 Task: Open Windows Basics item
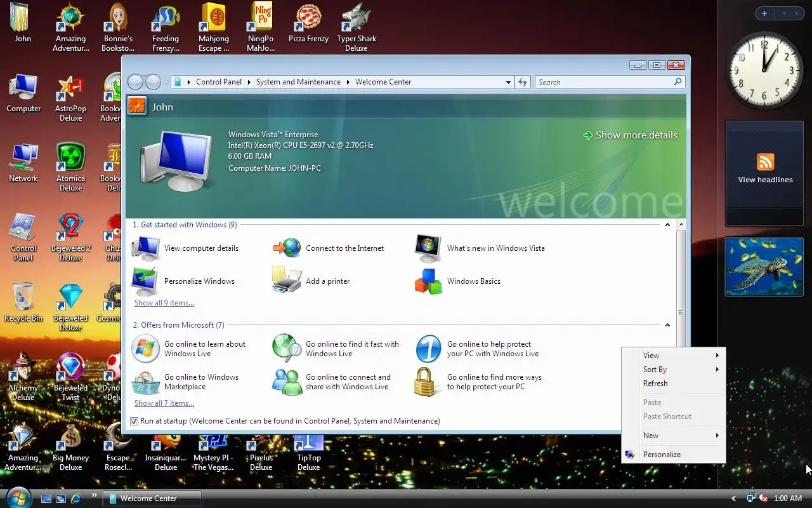[x=457, y=281]
